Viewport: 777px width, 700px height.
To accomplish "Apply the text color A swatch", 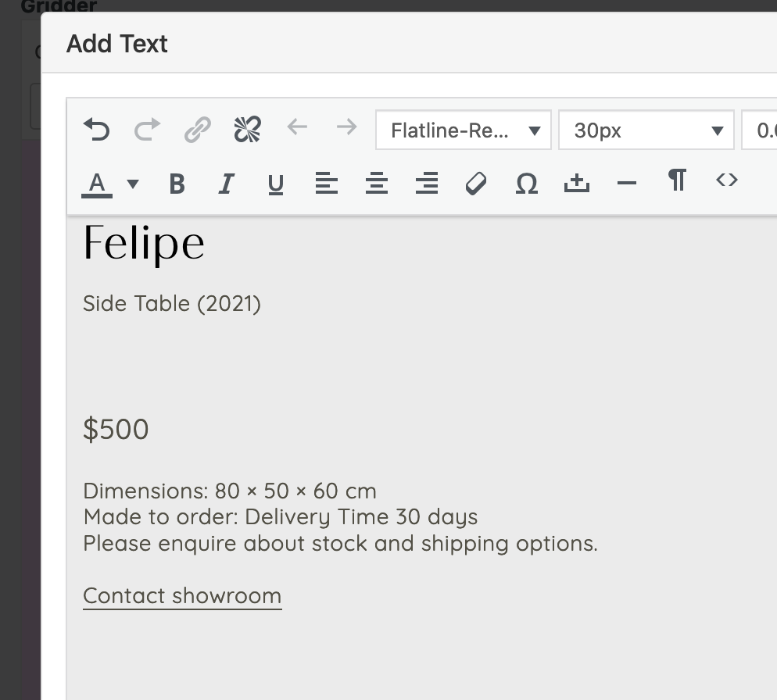I will click(x=97, y=184).
